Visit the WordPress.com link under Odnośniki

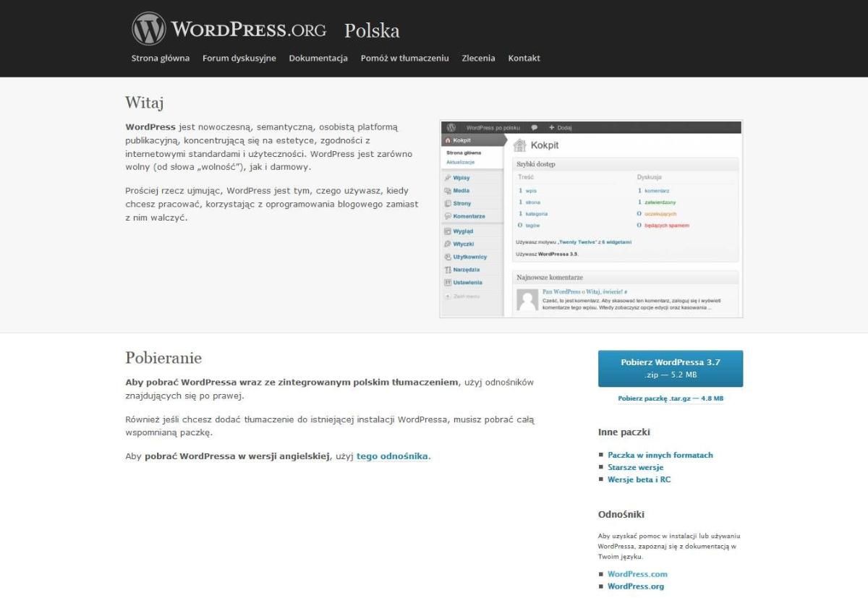point(637,574)
